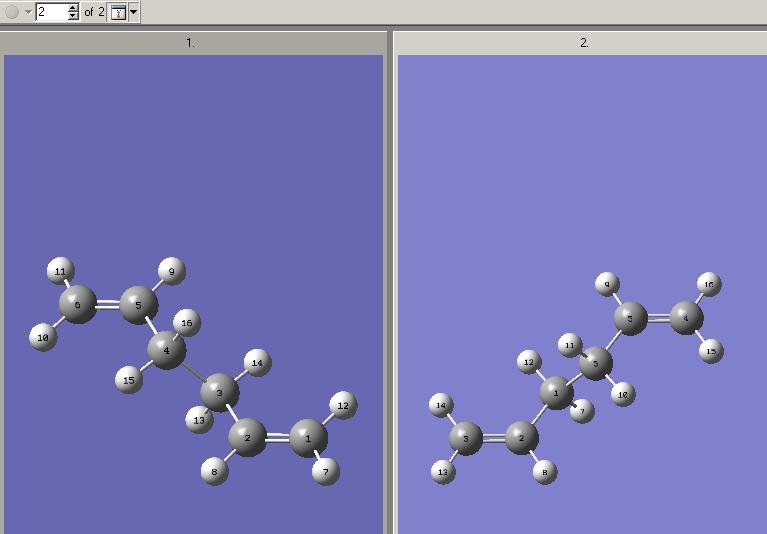
Task: Select carbon atom 4 in pane 2
Action: pyautogui.click(x=687, y=318)
